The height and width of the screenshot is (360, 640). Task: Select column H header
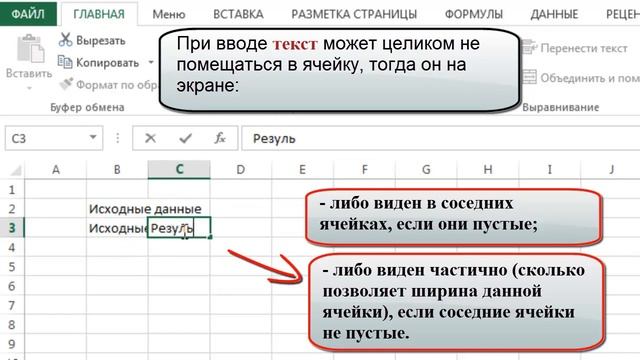[488, 169]
